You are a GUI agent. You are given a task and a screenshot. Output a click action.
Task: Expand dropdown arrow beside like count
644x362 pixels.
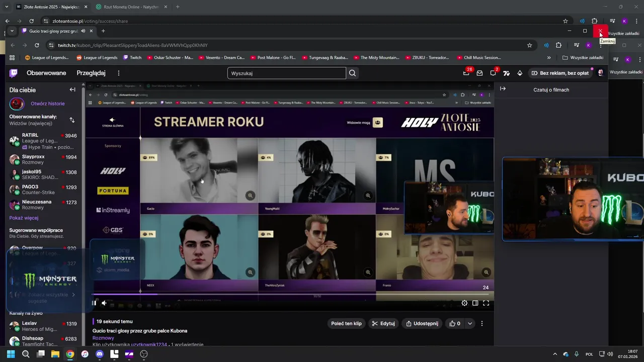[x=470, y=323]
